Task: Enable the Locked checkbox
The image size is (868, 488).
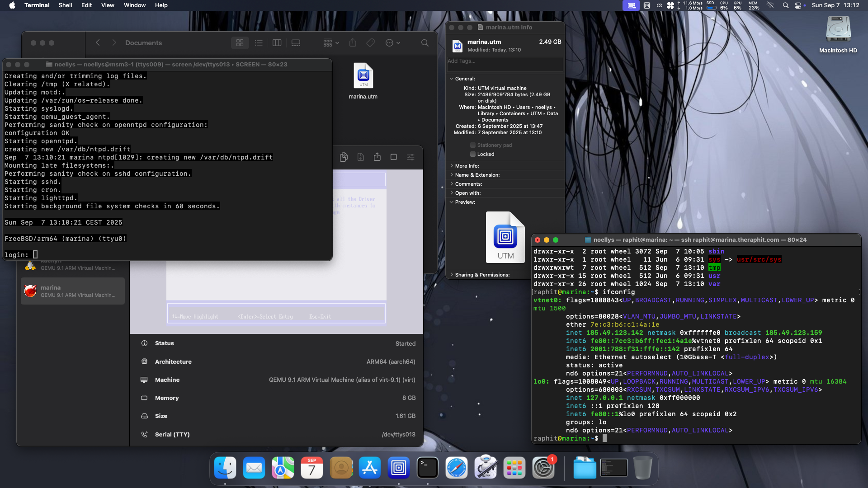Action: (473, 154)
